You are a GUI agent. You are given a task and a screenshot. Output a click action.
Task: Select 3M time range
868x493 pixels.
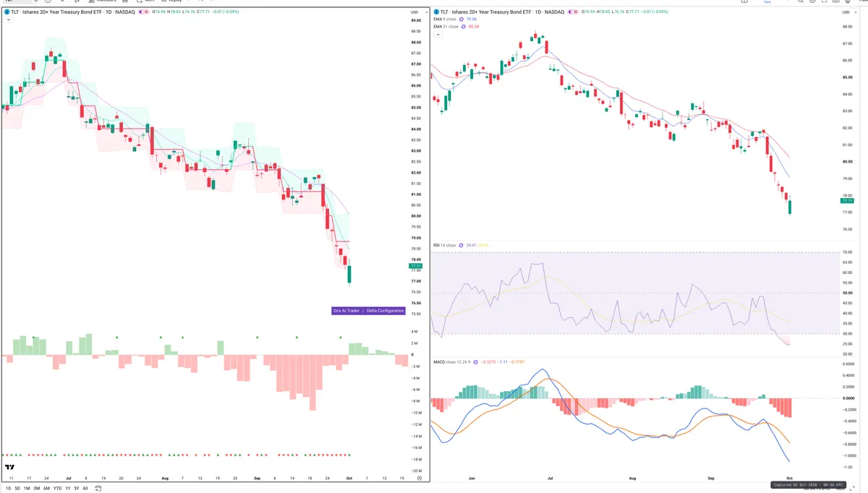pos(36,489)
